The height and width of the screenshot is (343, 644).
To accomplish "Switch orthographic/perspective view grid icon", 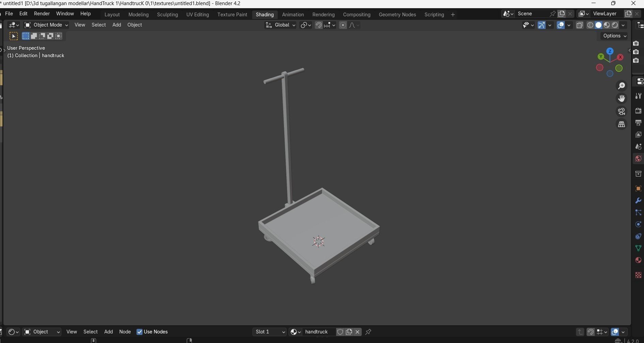I will (x=622, y=124).
